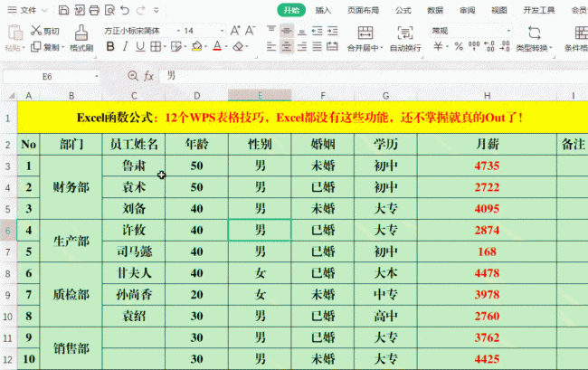Click the cell style pencil icon

coord(175,46)
